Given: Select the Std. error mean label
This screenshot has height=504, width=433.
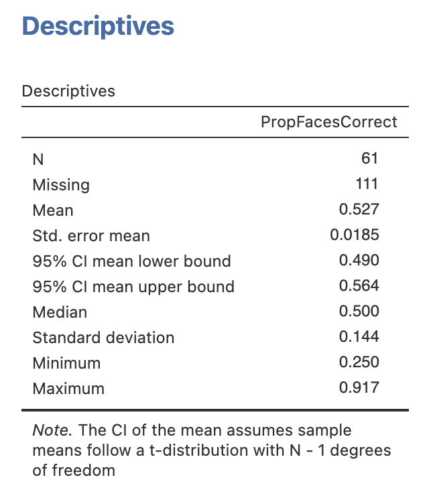Looking at the screenshot, I should coord(91,235).
